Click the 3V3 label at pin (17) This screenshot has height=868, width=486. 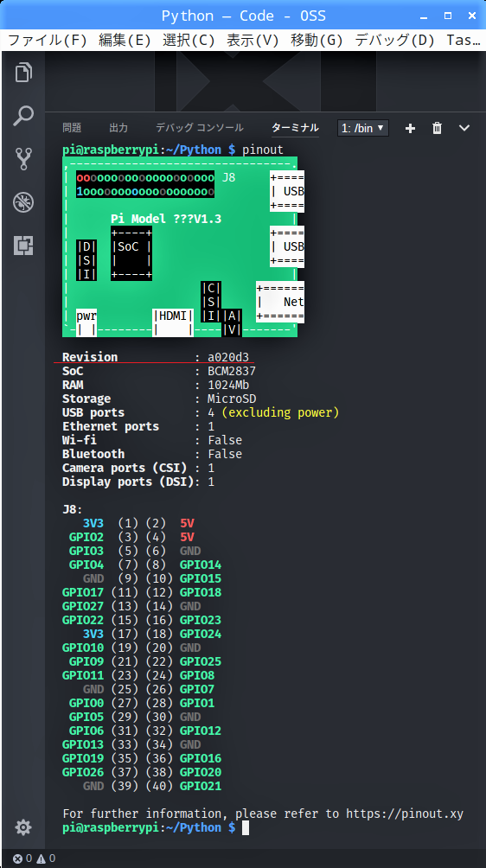pos(93,634)
